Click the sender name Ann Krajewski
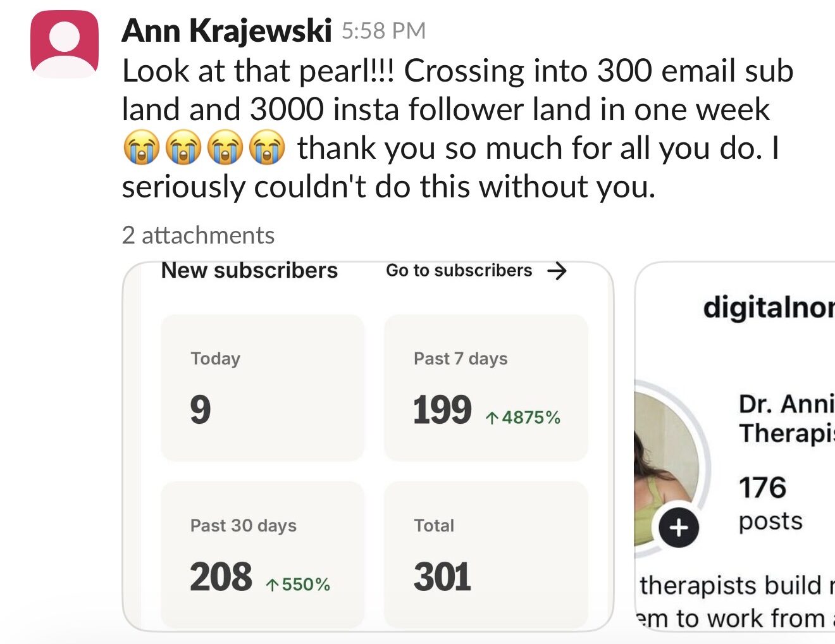 tap(226, 30)
